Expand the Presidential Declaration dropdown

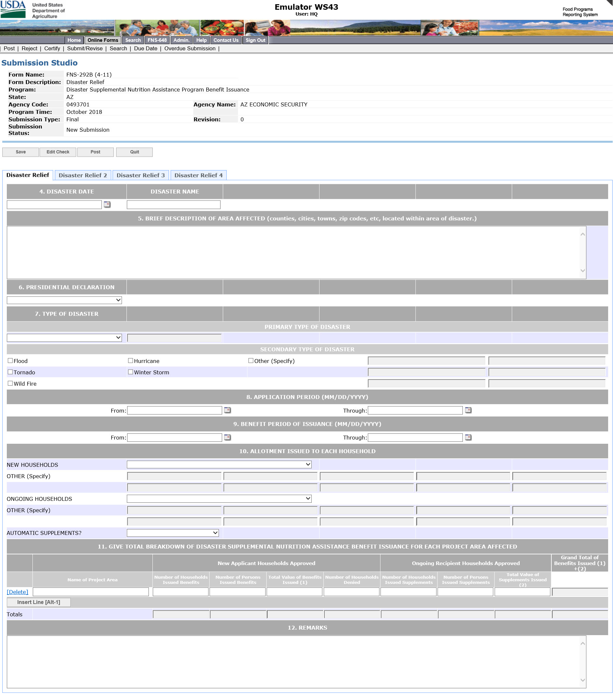point(64,300)
